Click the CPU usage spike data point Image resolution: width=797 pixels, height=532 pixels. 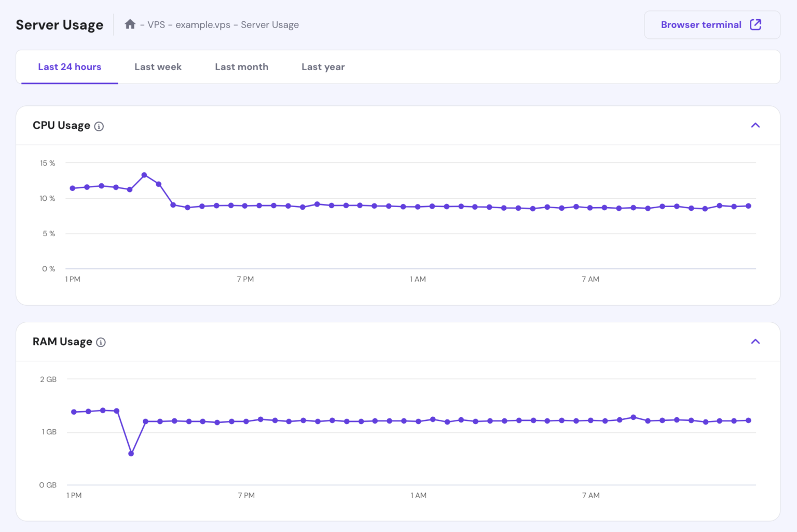pyautogui.click(x=144, y=175)
